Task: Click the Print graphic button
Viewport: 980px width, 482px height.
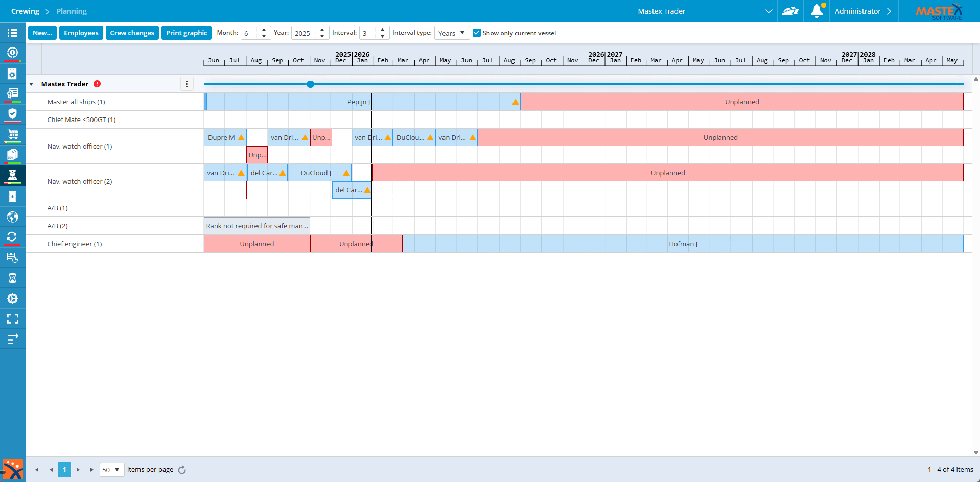Action: [x=186, y=33]
